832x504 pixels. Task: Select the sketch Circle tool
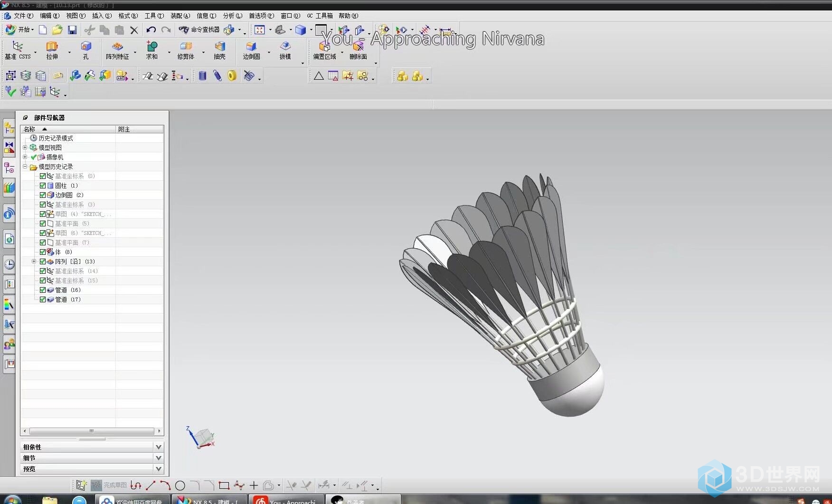[180, 485]
